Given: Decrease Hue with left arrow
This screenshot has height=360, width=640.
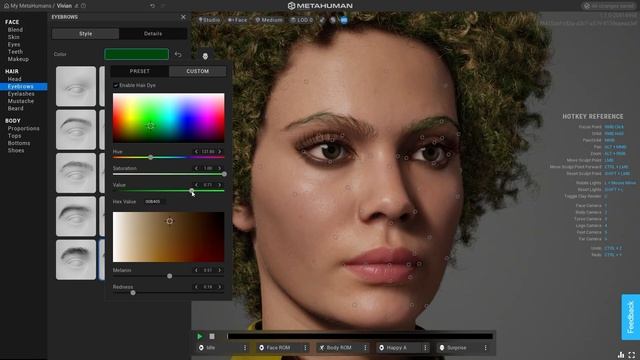Looking at the screenshot, I should [x=196, y=151].
